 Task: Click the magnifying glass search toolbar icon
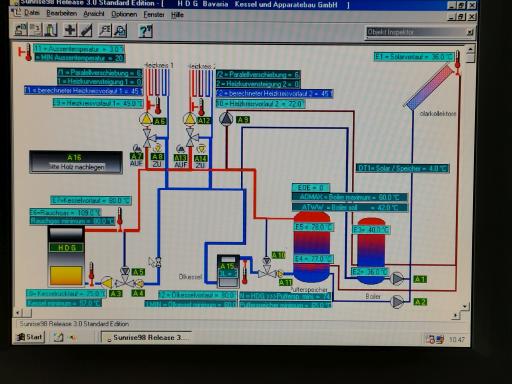(120, 31)
